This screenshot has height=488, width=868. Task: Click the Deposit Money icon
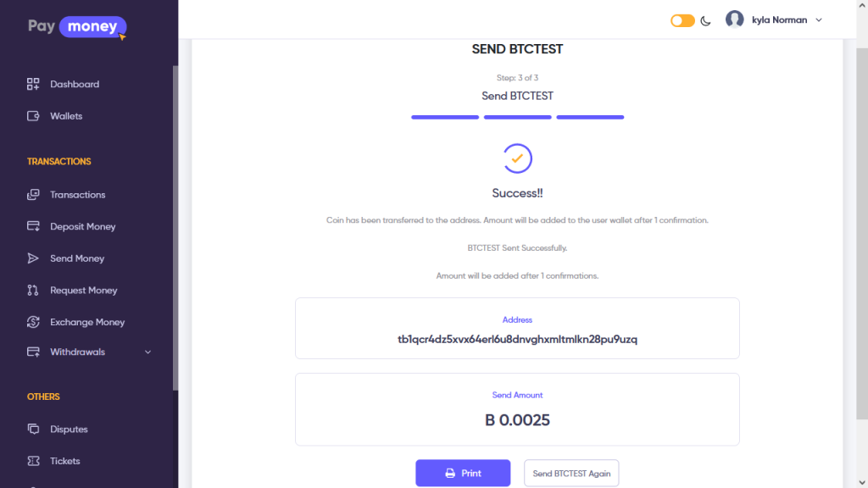pos(33,226)
